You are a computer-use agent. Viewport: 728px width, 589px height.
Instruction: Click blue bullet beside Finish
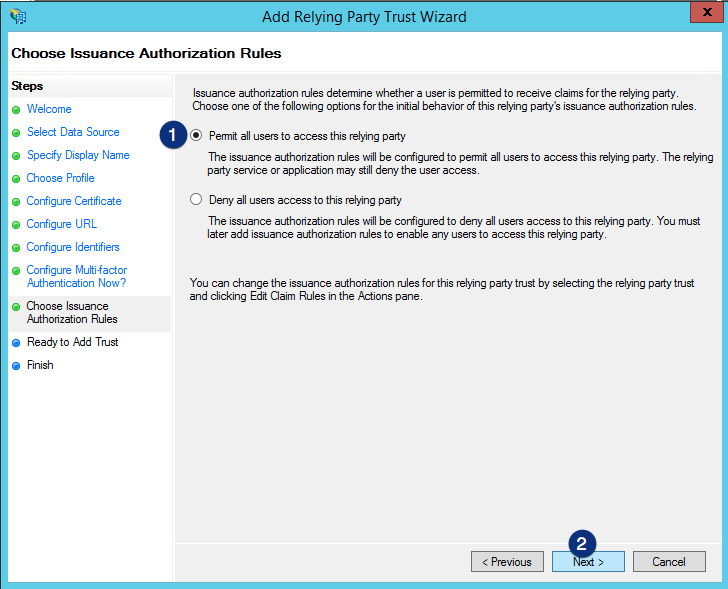pyautogui.click(x=16, y=366)
